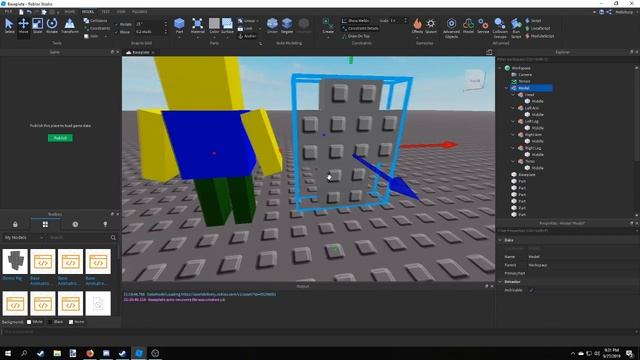The height and width of the screenshot is (360, 640).
Task: Open the Toolbox Creations lightbulb tab
Action: (105, 224)
